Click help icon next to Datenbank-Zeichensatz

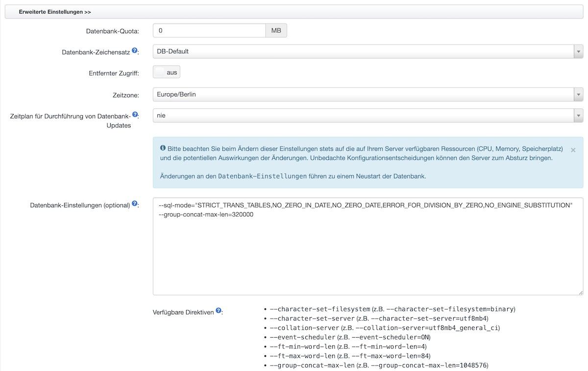click(x=135, y=50)
